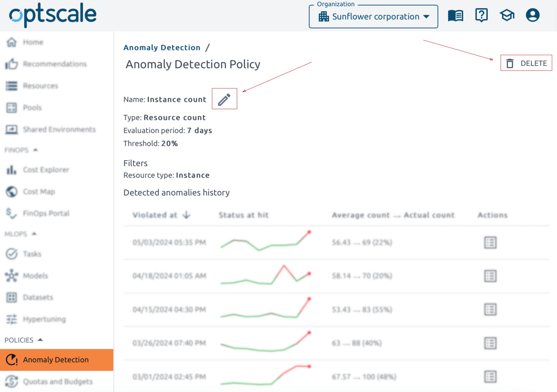Open the Sunflower corporation organization dropdown

pos(373,16)
